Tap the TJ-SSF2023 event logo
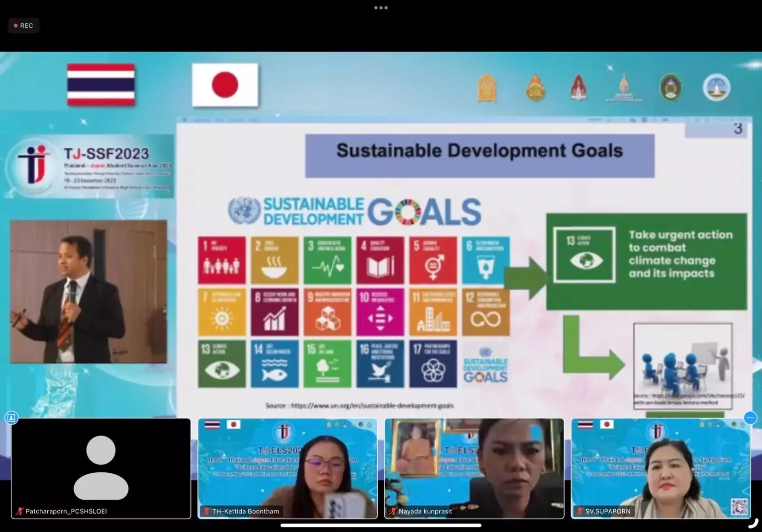The height and width of the screenshot is (532, 762). coord(90,167)
